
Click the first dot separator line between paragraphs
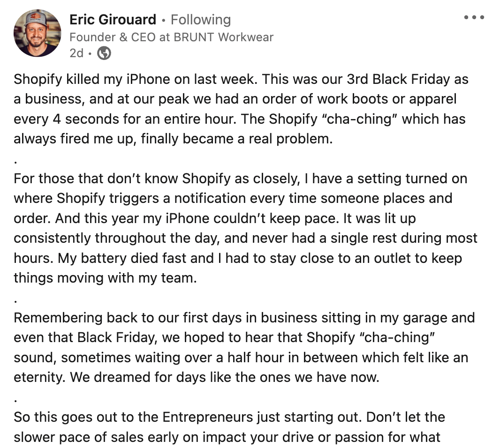point(15,162)
